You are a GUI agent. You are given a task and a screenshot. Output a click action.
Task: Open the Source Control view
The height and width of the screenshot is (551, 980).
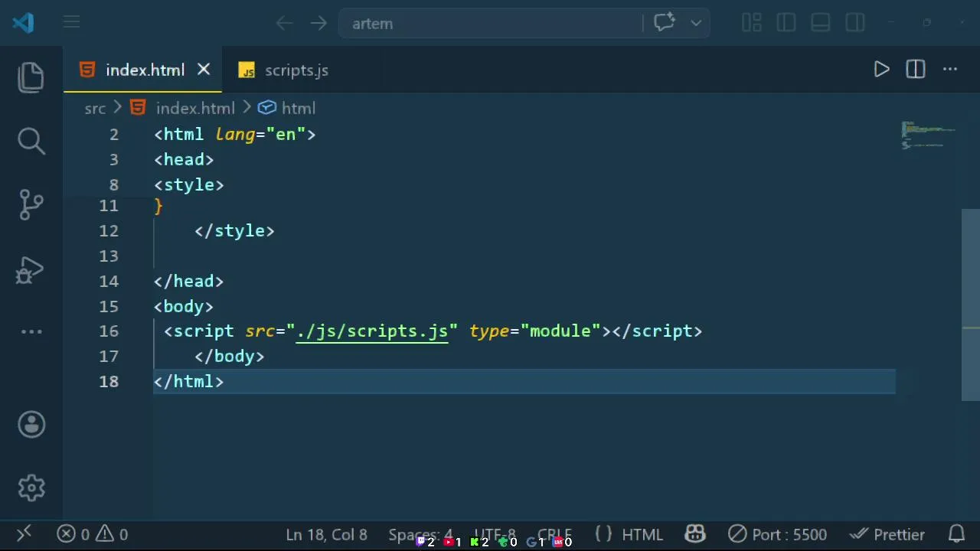[31, 204]
